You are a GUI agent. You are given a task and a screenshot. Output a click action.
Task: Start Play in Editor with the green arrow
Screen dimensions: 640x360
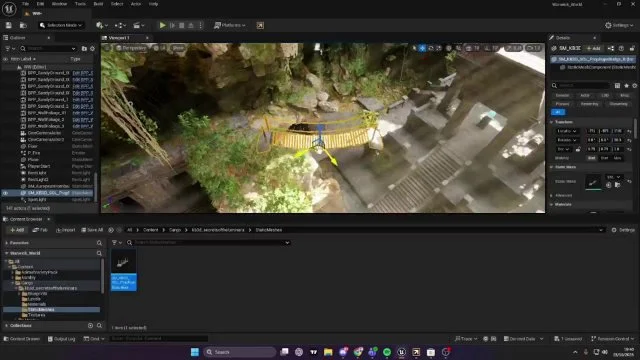(162, 25)
